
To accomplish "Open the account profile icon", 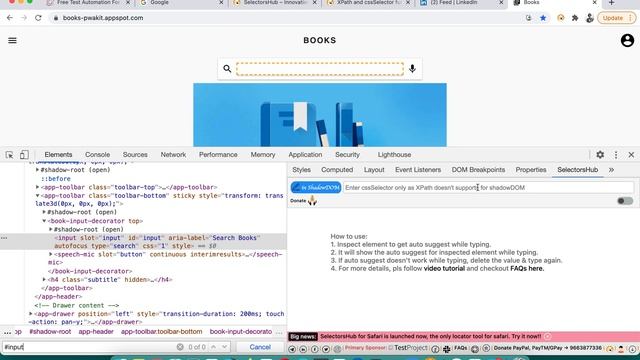I will 627,40.
